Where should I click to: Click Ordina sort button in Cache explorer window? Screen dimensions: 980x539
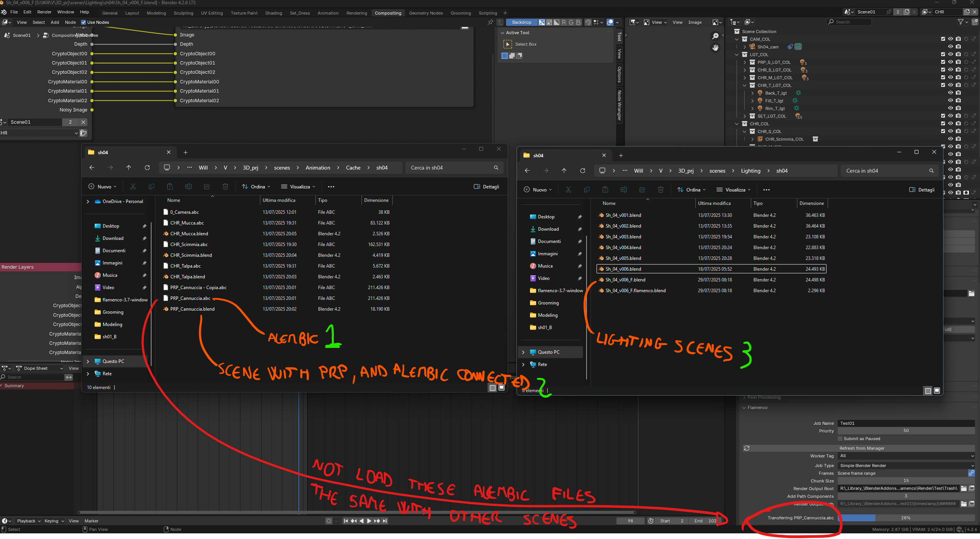(256, 187)
